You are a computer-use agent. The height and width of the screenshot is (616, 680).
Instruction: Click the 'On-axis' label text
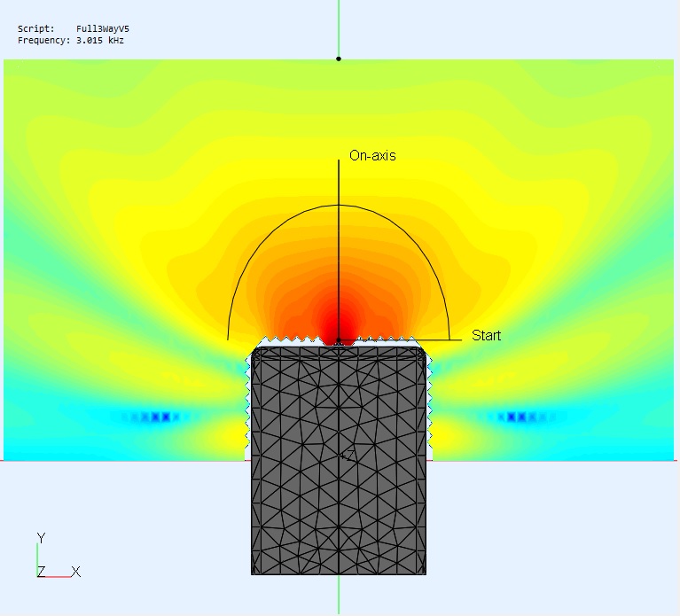(x=372, y=156)
